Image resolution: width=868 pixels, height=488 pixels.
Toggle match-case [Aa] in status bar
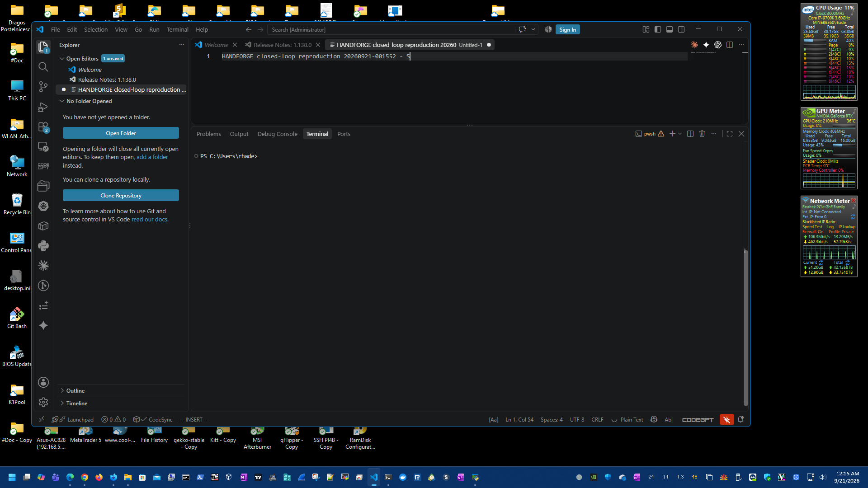click(x=494, y=420)
